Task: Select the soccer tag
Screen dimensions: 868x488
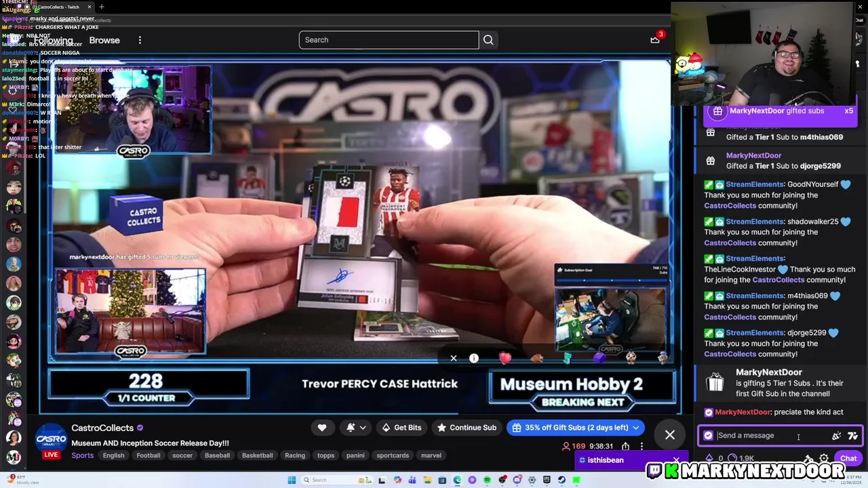Action: click(x=182, y=455)
